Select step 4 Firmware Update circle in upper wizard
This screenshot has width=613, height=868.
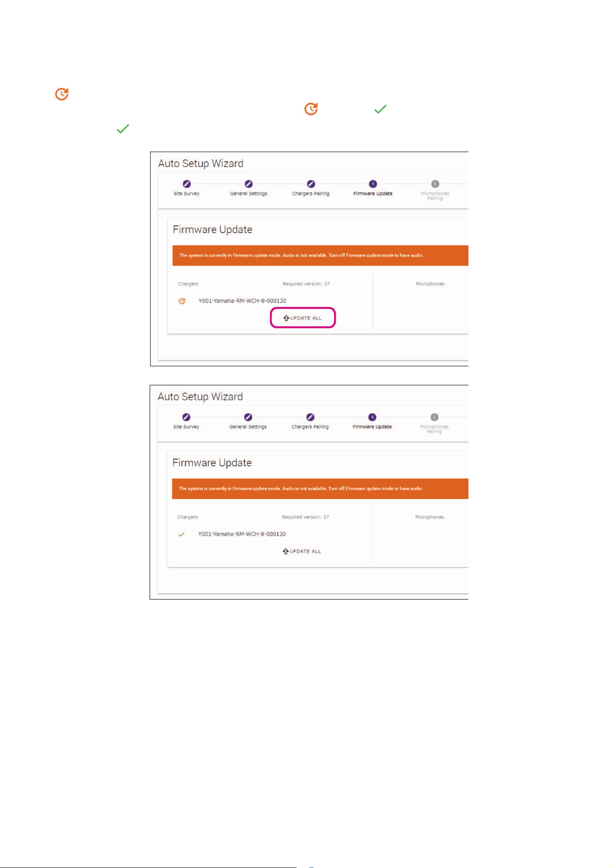[373, 184]
